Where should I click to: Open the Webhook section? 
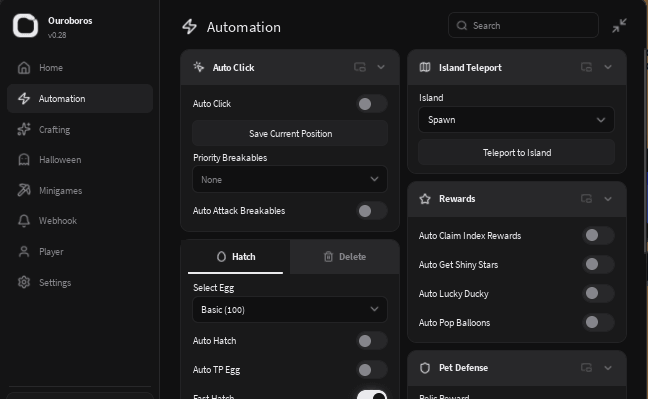[80, 221]
